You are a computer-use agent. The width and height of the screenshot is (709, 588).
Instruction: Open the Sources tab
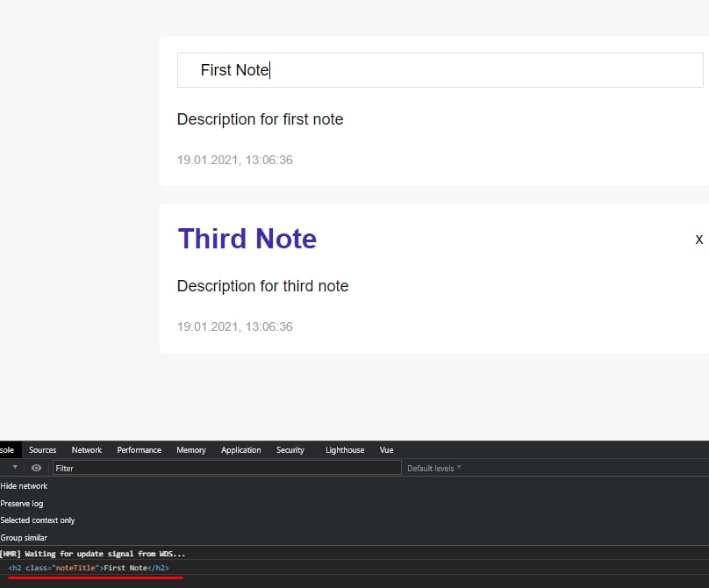coord(42,450)
